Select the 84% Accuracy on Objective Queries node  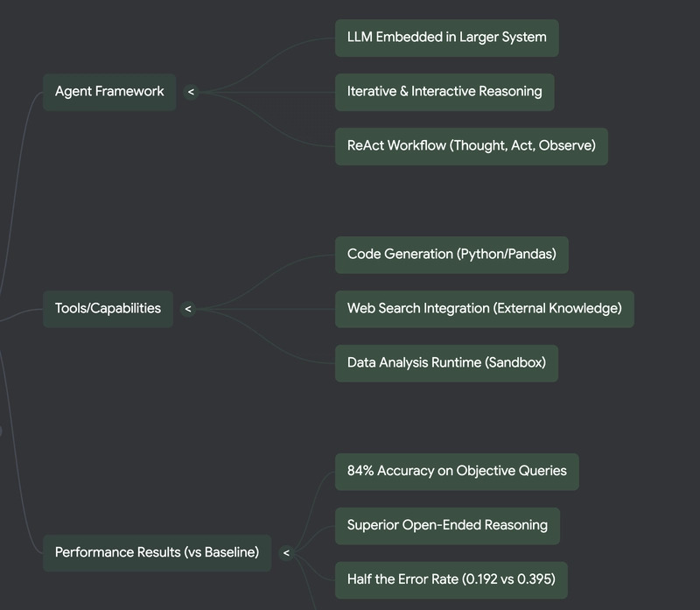pos(457,472)
